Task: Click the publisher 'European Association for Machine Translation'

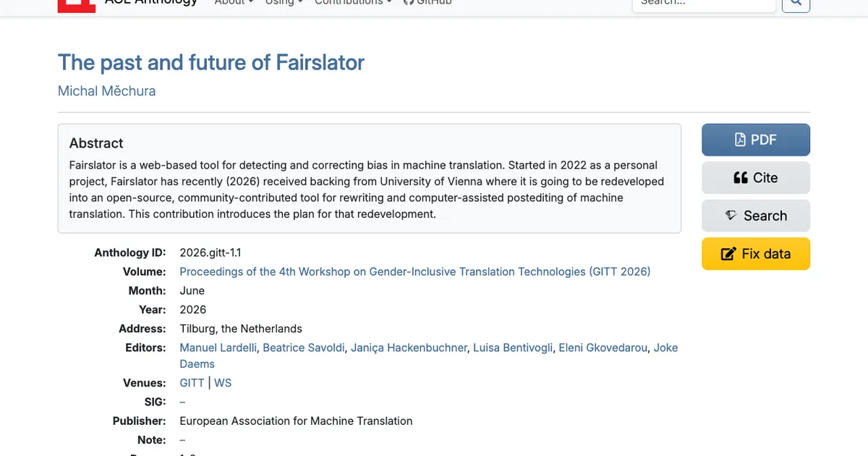Action: point(296,421)
